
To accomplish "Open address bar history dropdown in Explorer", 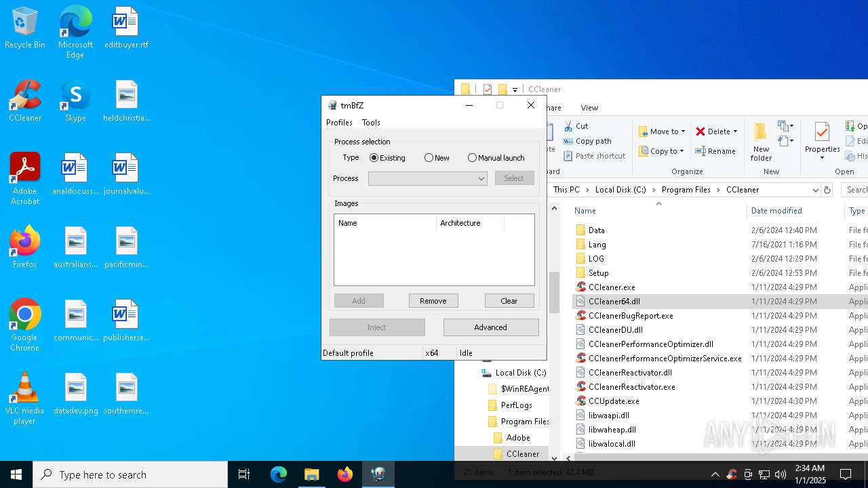I will point(815,190).
